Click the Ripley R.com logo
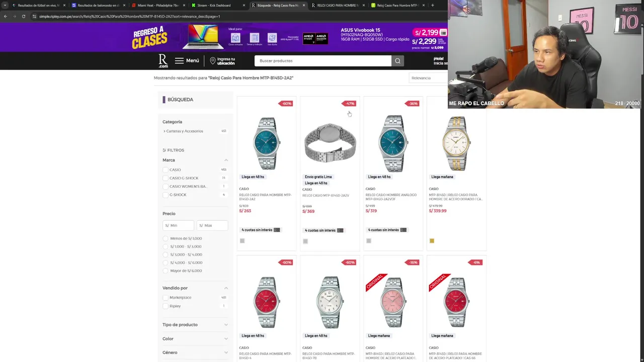 tap(163, 61)
